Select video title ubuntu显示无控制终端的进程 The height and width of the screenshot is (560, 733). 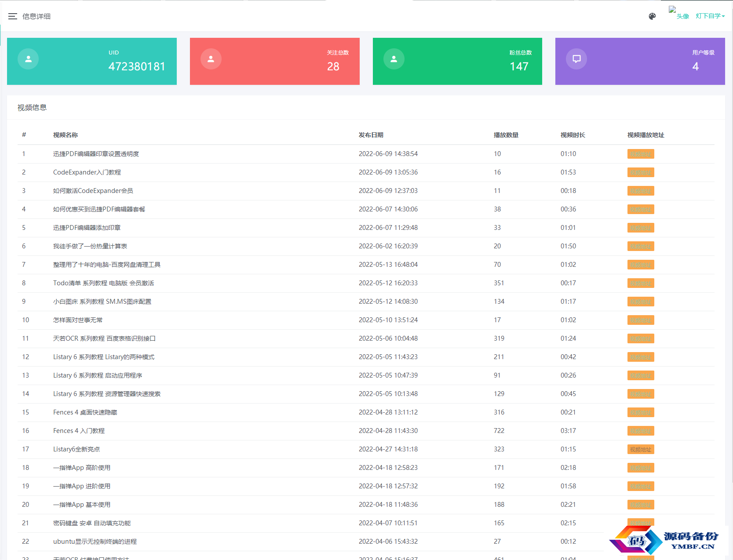(95, 542)
